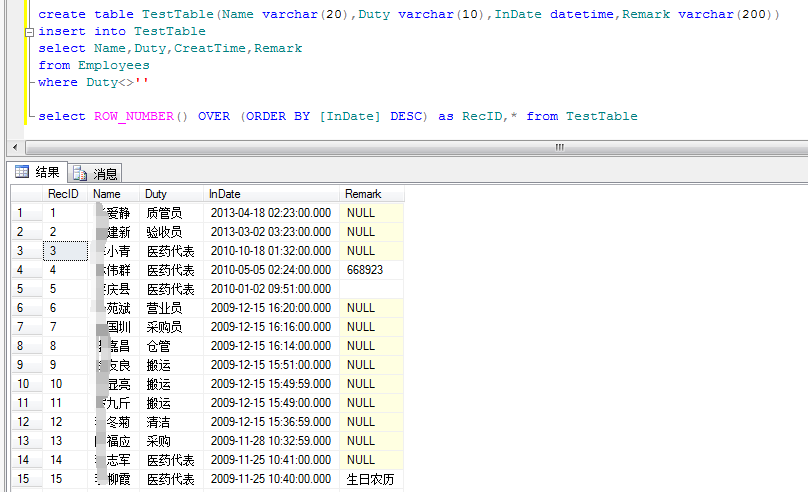This screenshot has width=808, height=492.
Task: Click the select-all corner of results grid
Action: point(26,194)
